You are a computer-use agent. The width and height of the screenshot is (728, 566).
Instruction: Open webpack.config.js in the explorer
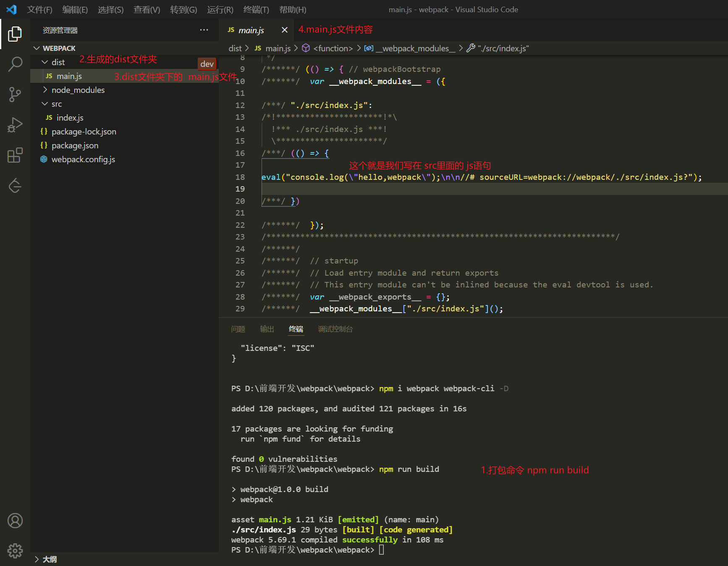pyautogui.click(x=83, y=159)
